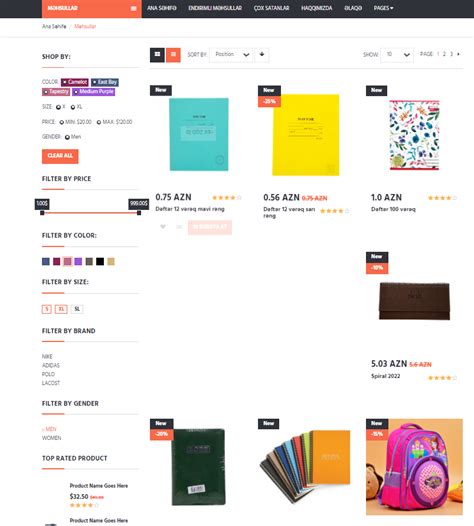Go to next page arrow
Screen dimensions: 474x526
(x=458, y=54)
